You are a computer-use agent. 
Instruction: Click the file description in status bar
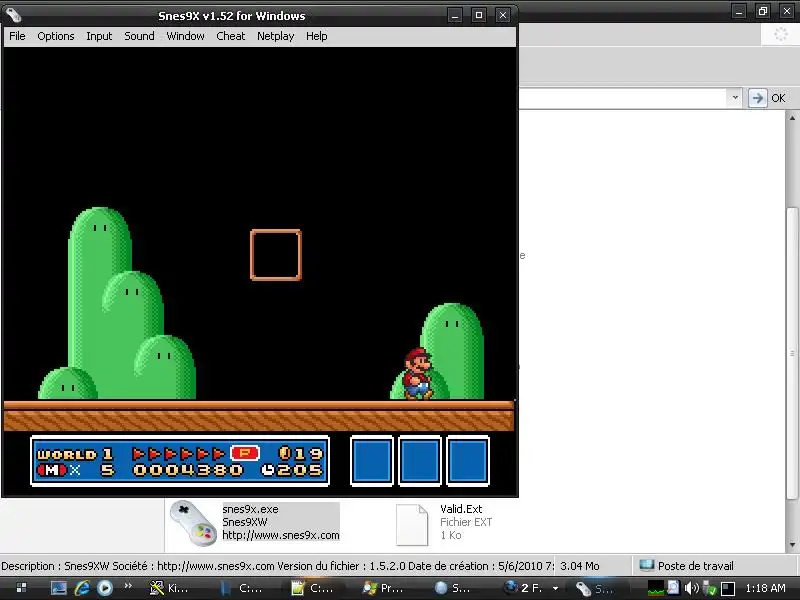click(278, 566)
